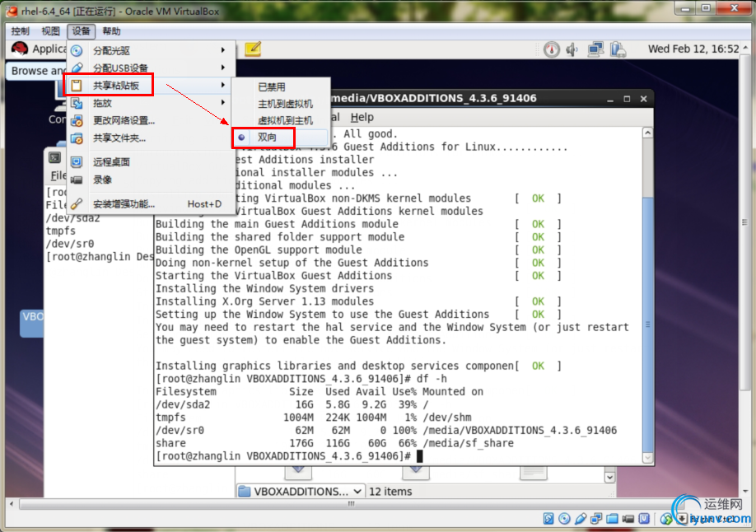Close the 设备 devices menu
Viewport: 756px width, 532px height.
click(81, 30)
